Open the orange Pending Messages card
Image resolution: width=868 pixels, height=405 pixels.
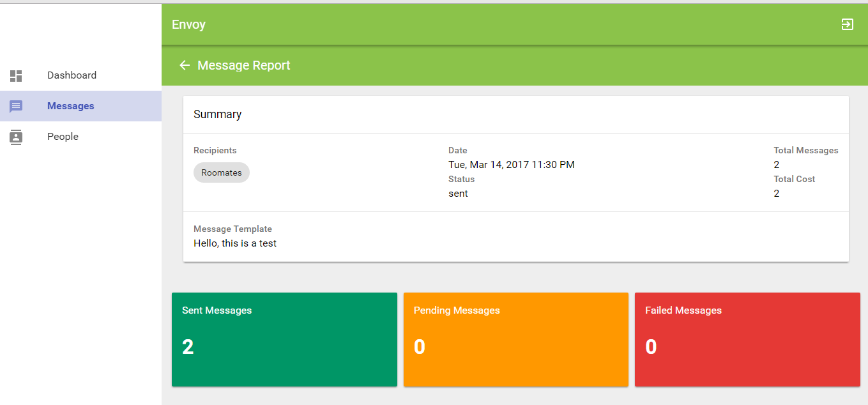tap(515, 339)
